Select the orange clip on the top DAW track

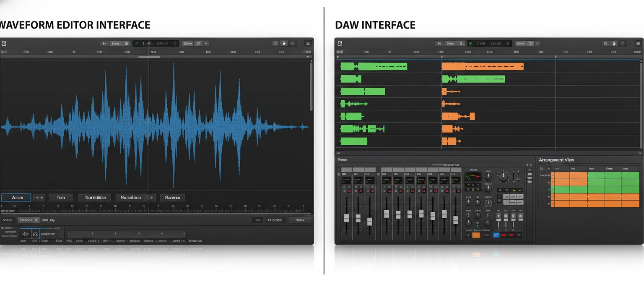(x=482, y=66)
